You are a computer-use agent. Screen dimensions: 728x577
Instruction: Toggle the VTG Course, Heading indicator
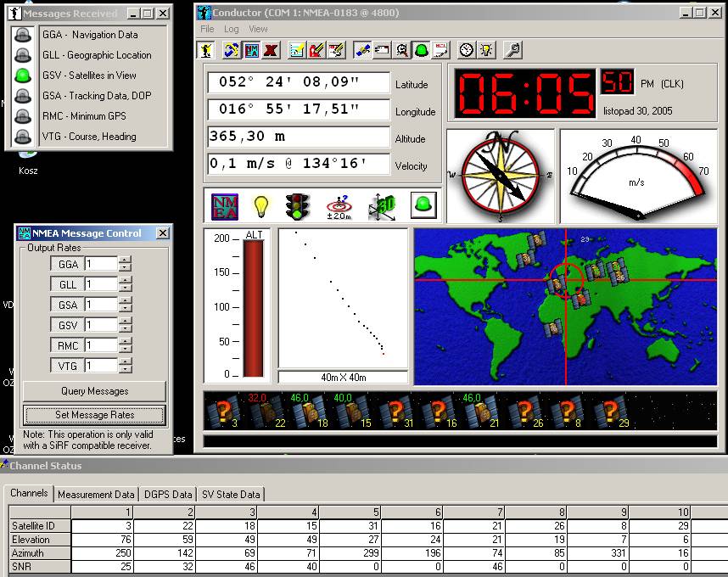click(x=24, y=137)
